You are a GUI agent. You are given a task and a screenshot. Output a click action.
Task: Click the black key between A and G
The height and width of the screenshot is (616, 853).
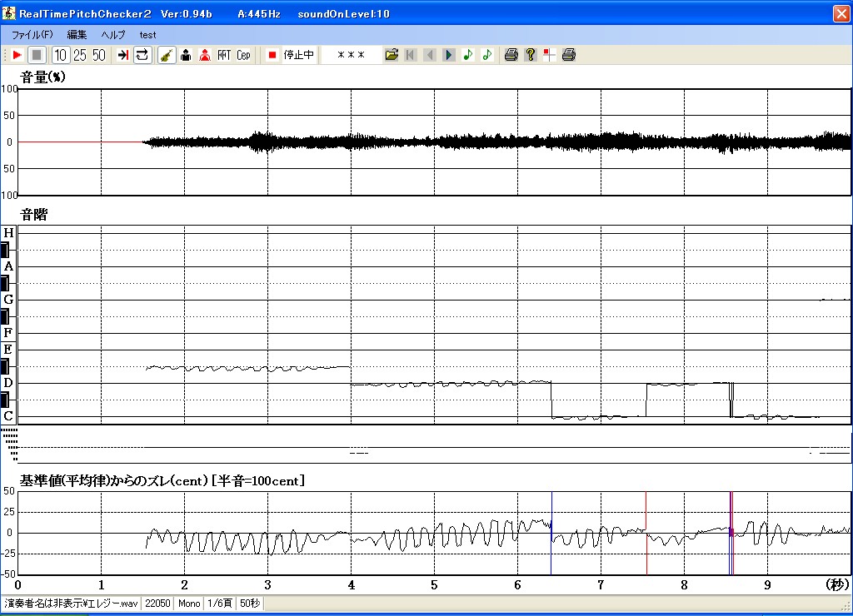pos(5,283)
